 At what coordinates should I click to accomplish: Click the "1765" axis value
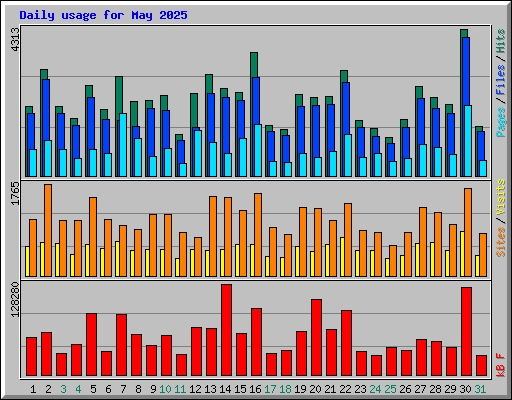tap(15, 193)
